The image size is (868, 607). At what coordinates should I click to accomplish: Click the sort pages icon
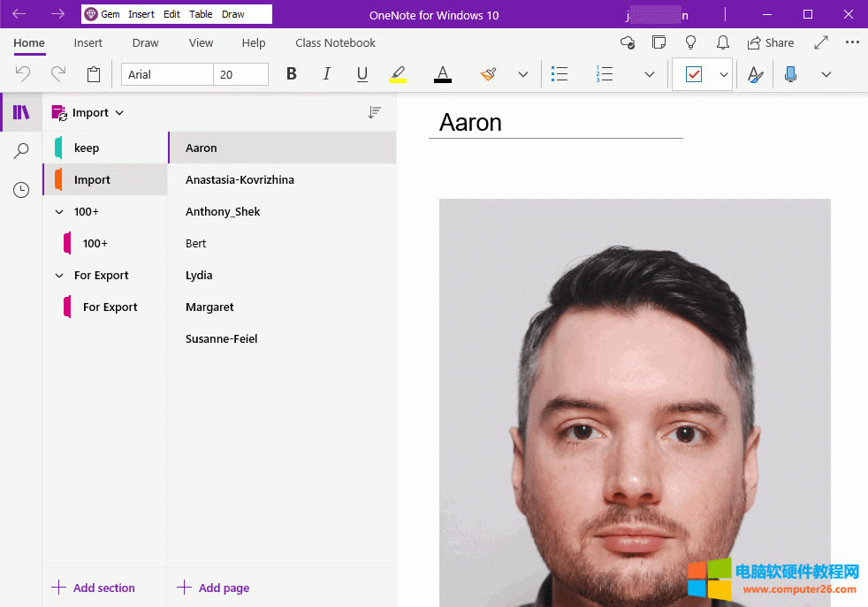point(375,112)
